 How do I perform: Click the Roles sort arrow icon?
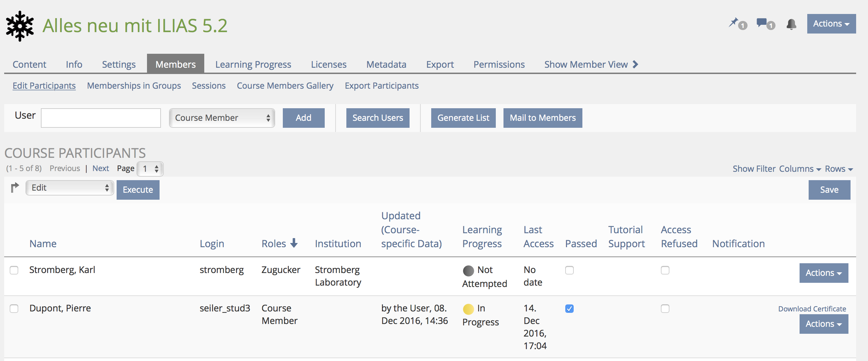click(x=294, y=243)
